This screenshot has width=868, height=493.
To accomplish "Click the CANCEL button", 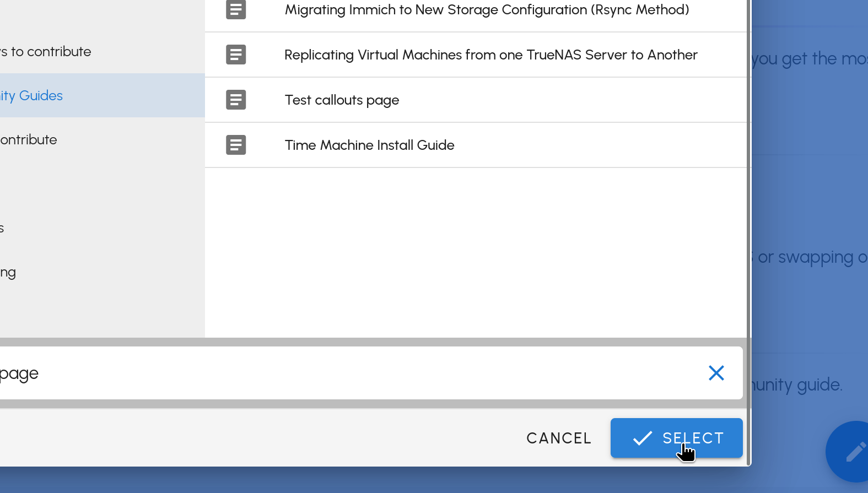I will click(559, 438).
